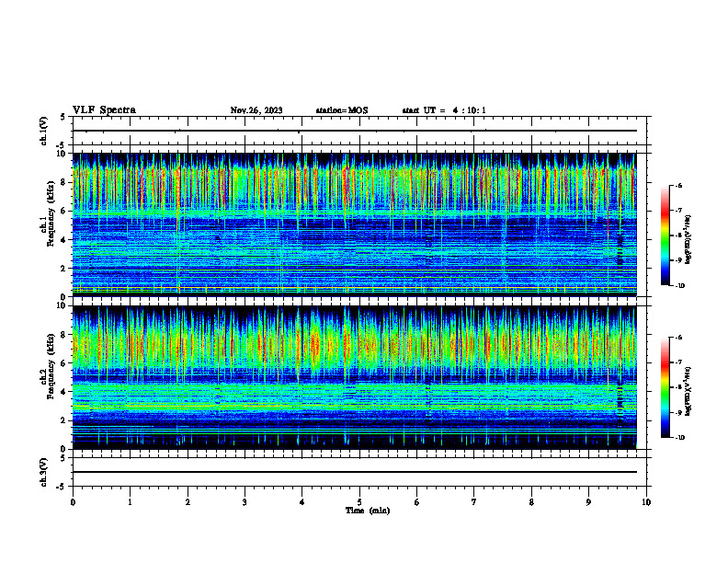Click the ch.1 voltage waveform trace panel
The height and width of the screenshot is (563, 728).
(359, 131)
